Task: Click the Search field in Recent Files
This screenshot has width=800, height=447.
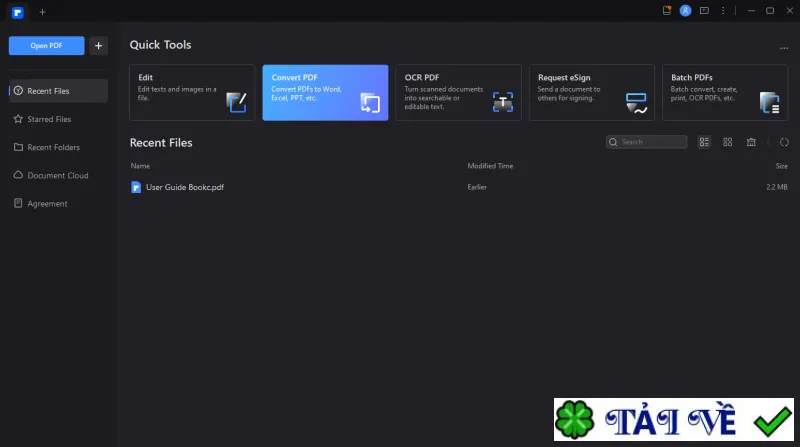Action: click(x=646, y=142)
